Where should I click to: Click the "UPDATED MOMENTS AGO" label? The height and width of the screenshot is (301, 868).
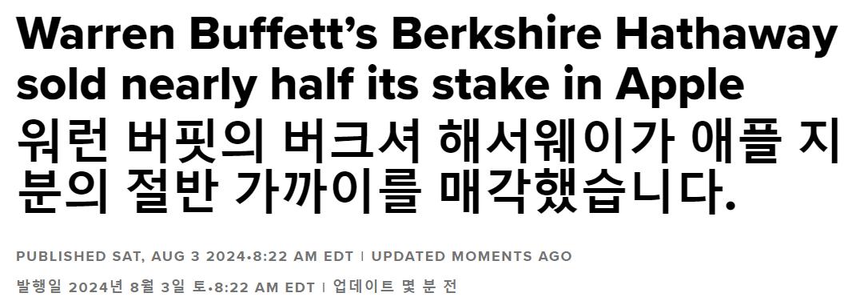(x=471, y=257)
